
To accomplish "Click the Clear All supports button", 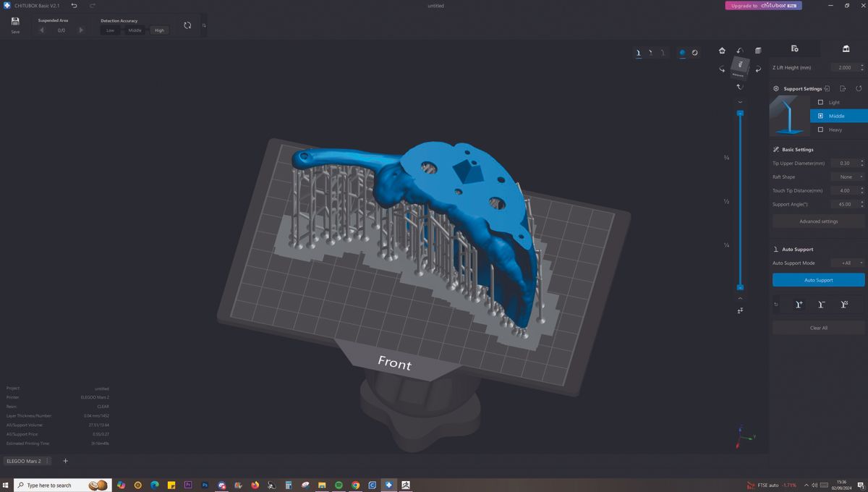I will 818,327.
